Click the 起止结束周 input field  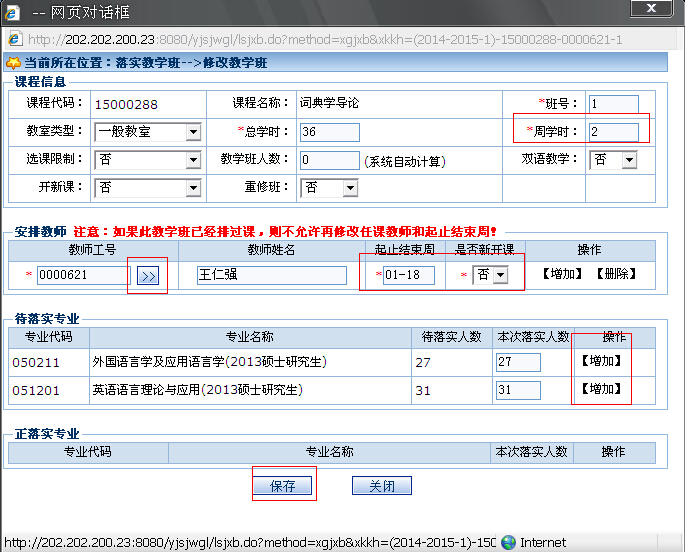click(x=408, y=275)
